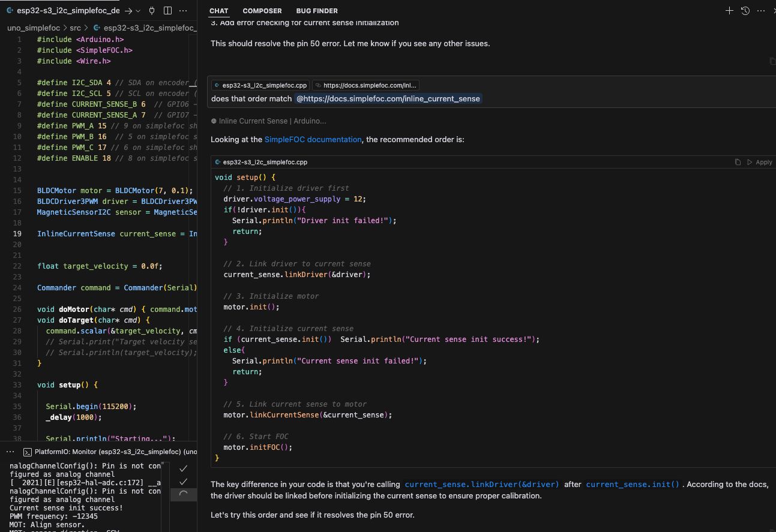This screenshot has width=776, height=532.
Task: Expand dropdown chevron beside editor arrow
Action: [x=138, y=11]
